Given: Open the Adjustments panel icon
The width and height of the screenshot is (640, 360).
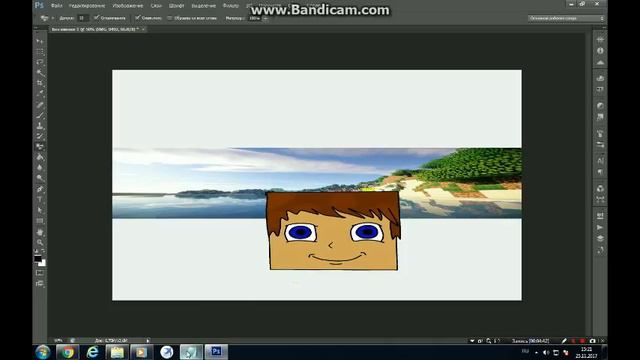Looking at the screenshot, I should tap(600, 106).
